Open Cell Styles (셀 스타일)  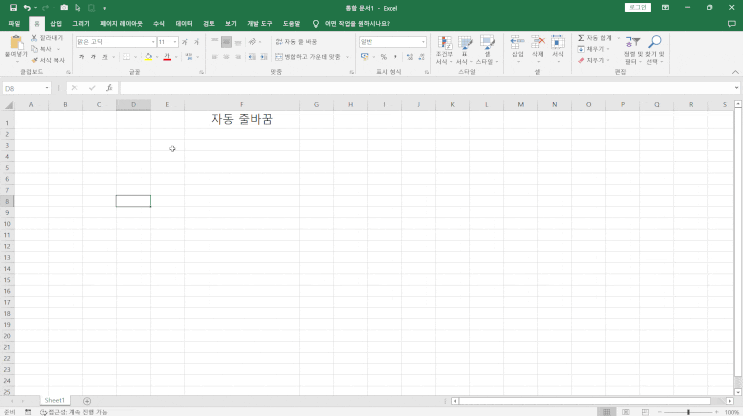486,50
